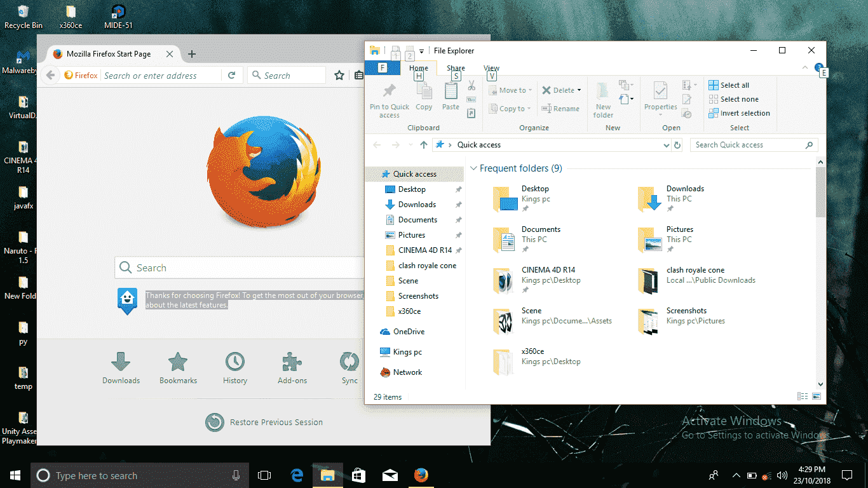Open a new tab in Firefox
This screenshot has width=868, height=488.
[192, 54]
